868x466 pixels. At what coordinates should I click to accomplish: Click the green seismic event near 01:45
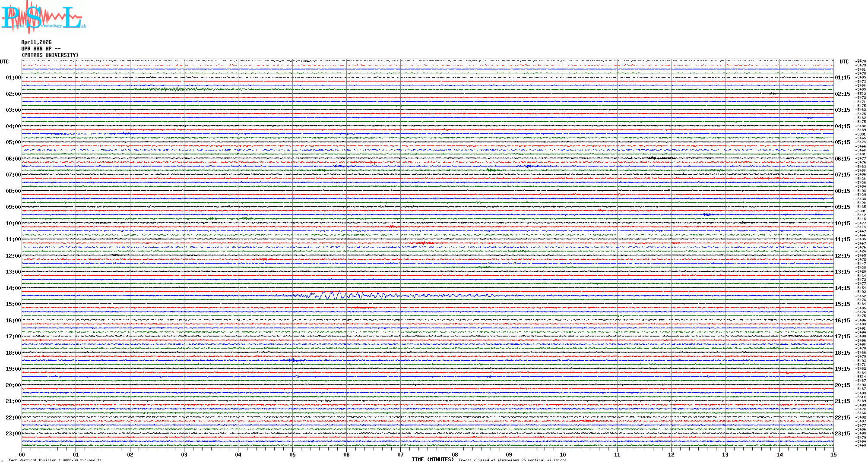click(x=173, y=89)
